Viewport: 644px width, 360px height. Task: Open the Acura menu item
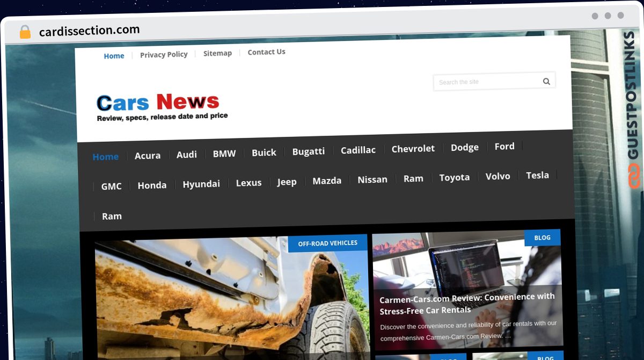pos(148,155)
